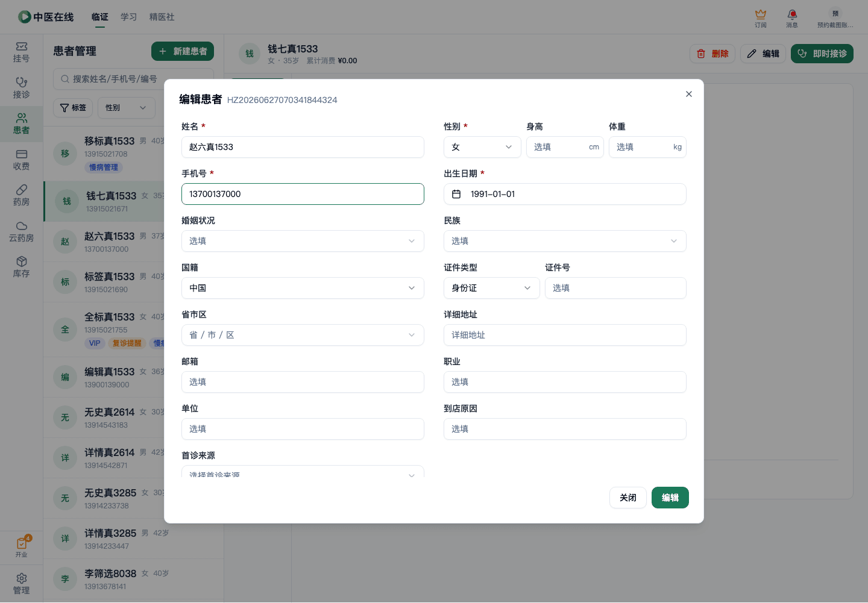Viewport: 868px width, 603px height.
Task: Open the 性别 dropdown in the dialog
Action: click(x=482, y=147)
